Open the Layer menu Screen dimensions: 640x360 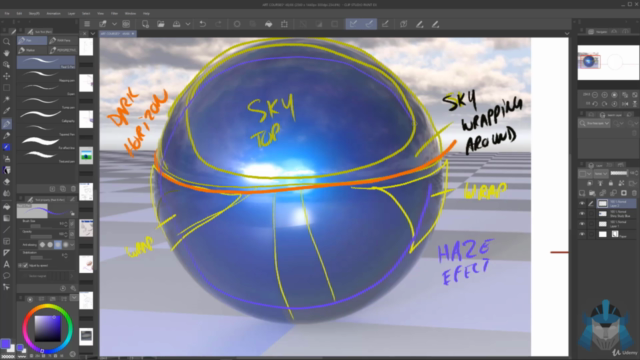(71, 13)
